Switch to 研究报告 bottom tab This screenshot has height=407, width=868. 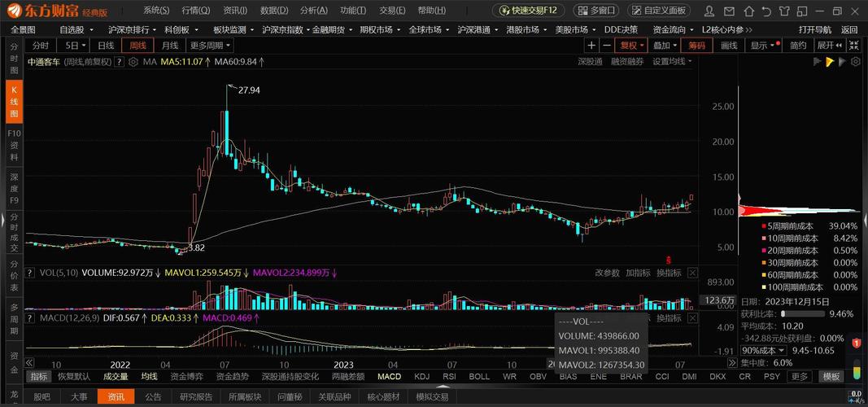196,396
